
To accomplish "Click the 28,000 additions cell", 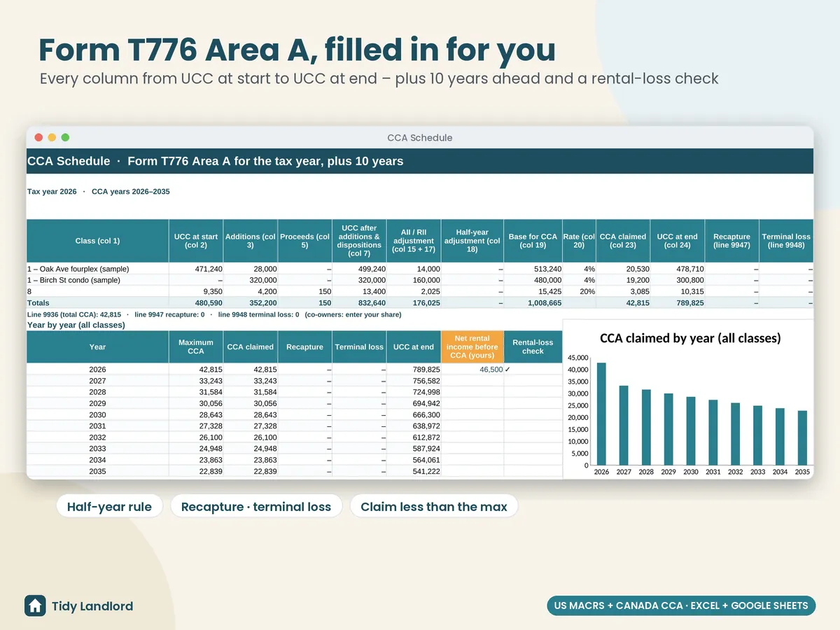I will coord(251,269).
